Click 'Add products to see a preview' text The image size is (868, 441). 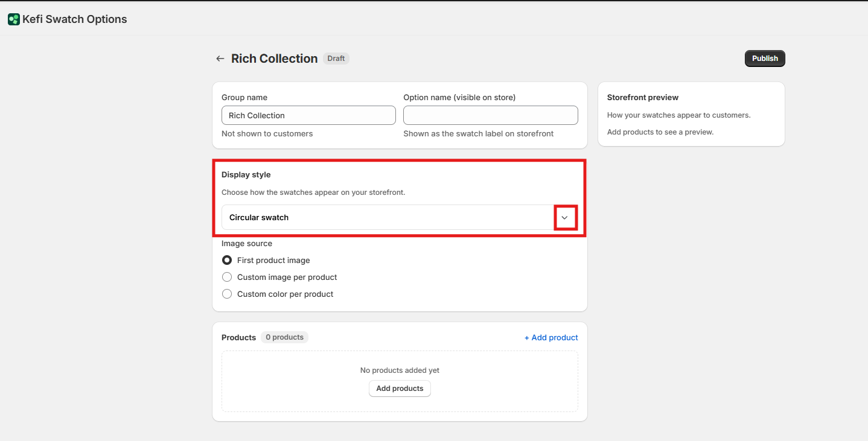(x=660, y=132)
